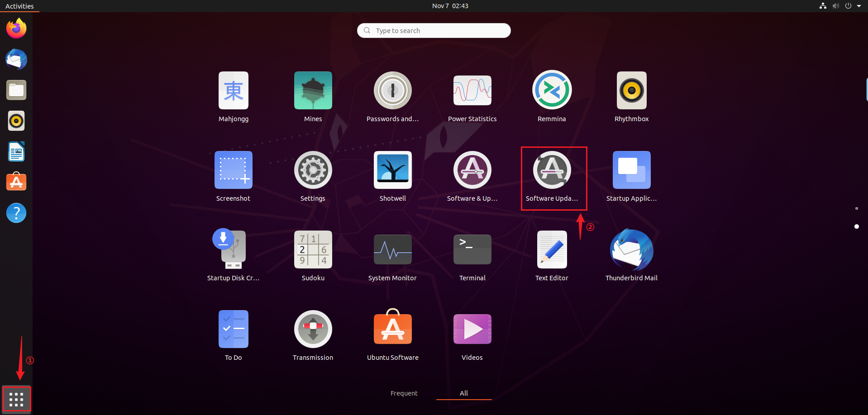Screen dimensions: 868x415
Task: Expand the system menu arrow in top bar
Action: coord(859,6)
